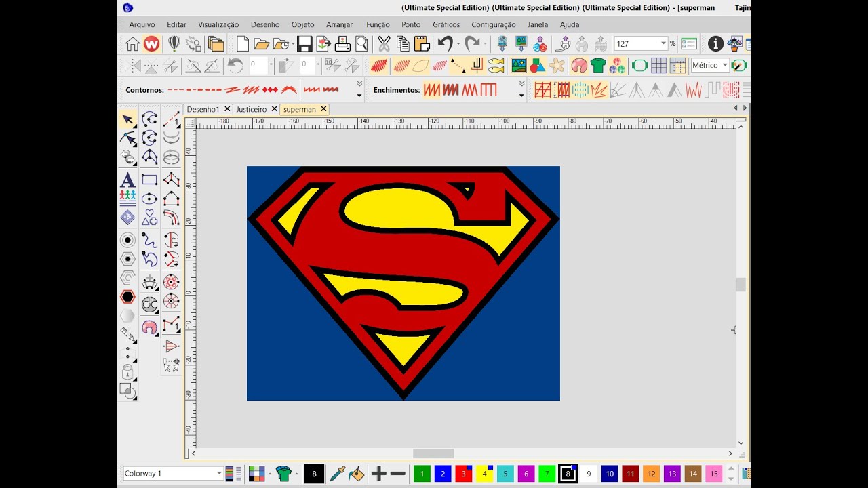The height and width of the screenshot is (488, 868).
Task: Choose the red hexagon tool
Action: 127,297
